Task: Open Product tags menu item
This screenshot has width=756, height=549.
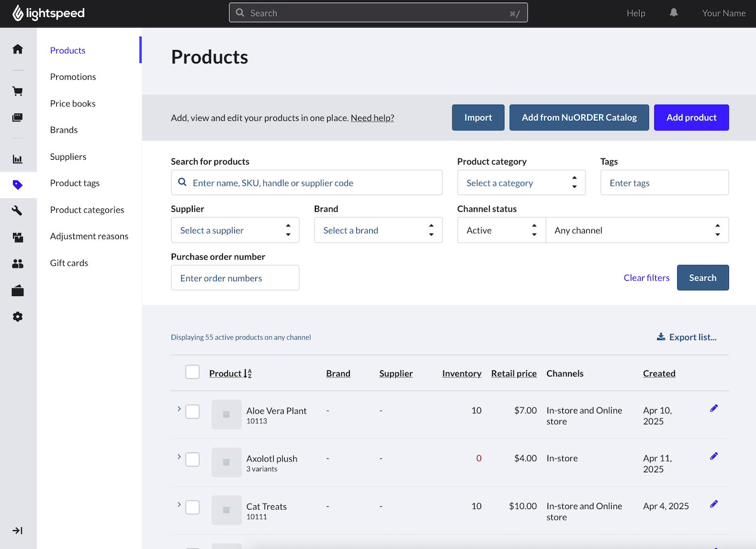Action: pos(75,183)
